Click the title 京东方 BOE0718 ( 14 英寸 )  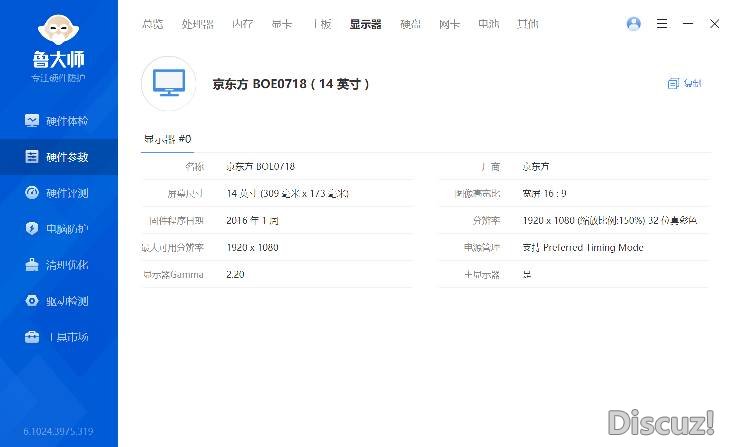click(x=291, y=84)
